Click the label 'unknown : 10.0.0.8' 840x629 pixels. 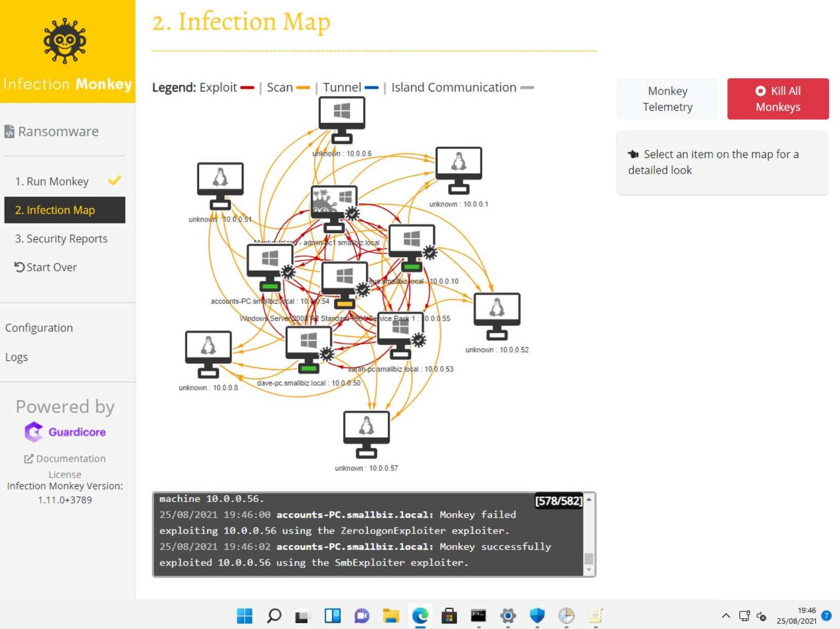click(208, 388)
